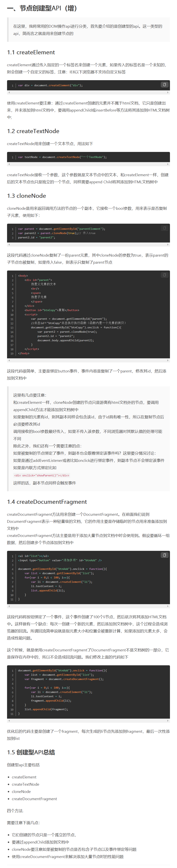Click the paragraph starting 这段代码很简单，主要是绑定button事件

(x=87, y=375)
